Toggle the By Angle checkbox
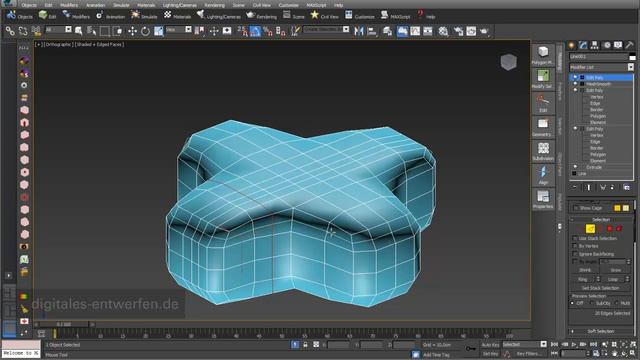This screenshot has height=360, width=640. pyautogui.click(x=575, y=262)
